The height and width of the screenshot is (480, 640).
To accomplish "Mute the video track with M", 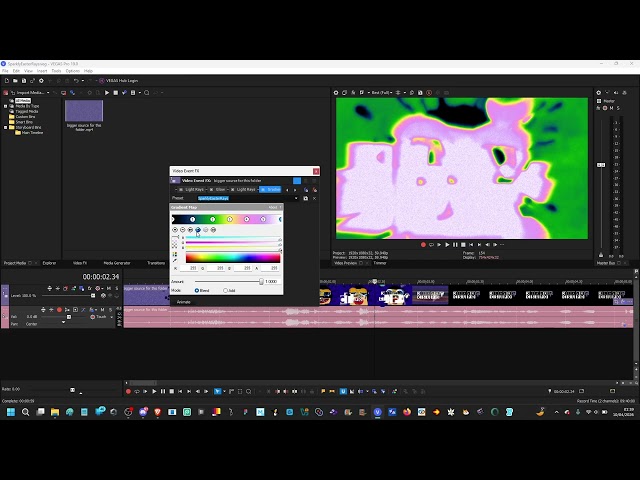I will pos(109,288).
